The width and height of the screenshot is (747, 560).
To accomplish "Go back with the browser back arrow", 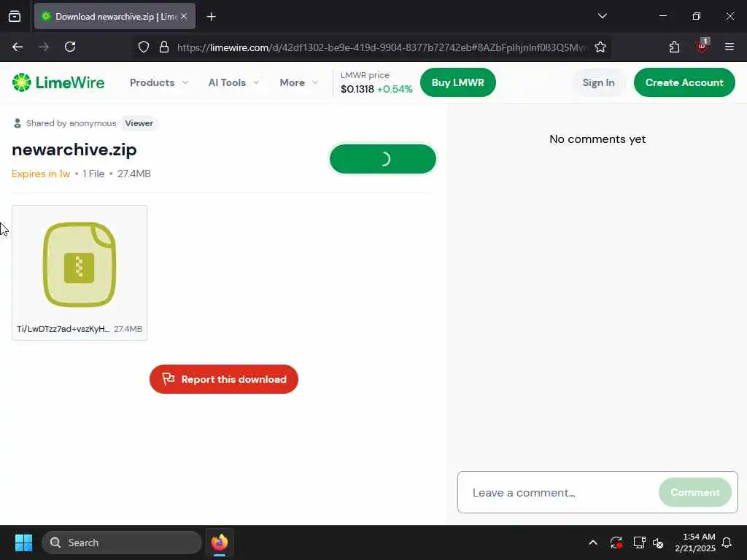I will 18,47.
